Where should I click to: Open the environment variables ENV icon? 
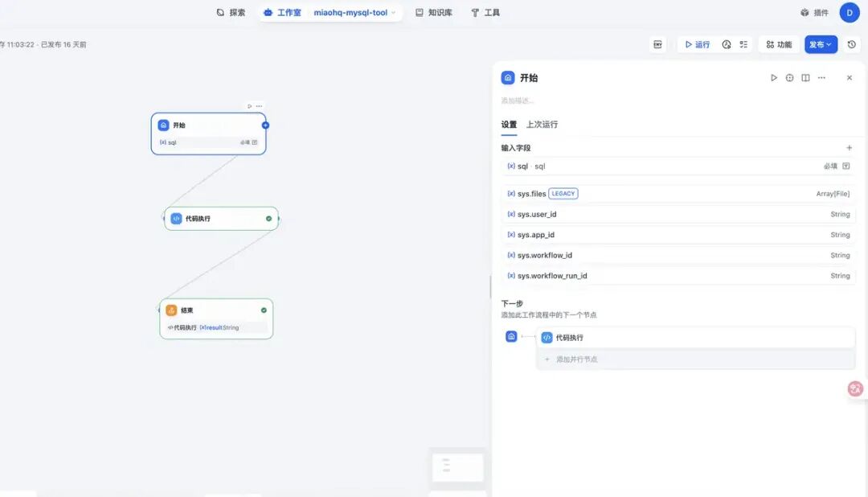coord(657,44)
